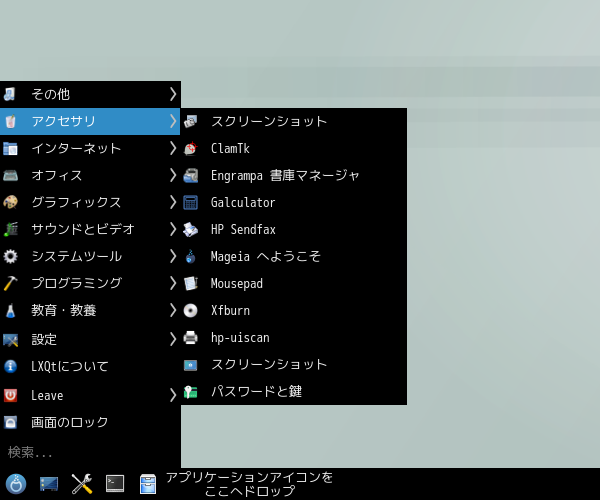
Task: Select the LXQtについて menu item
Action: point(90,366)
